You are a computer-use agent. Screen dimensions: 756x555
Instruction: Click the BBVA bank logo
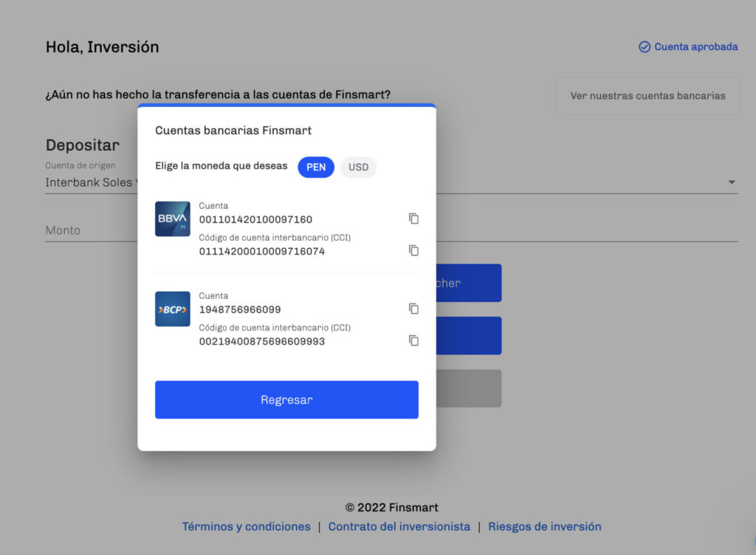point(173,218)
